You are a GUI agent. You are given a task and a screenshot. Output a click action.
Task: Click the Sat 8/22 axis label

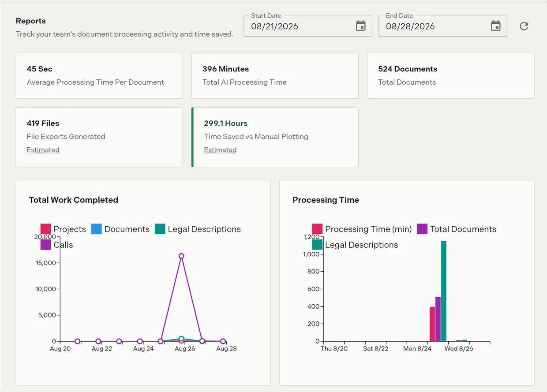tap(376, 348)
